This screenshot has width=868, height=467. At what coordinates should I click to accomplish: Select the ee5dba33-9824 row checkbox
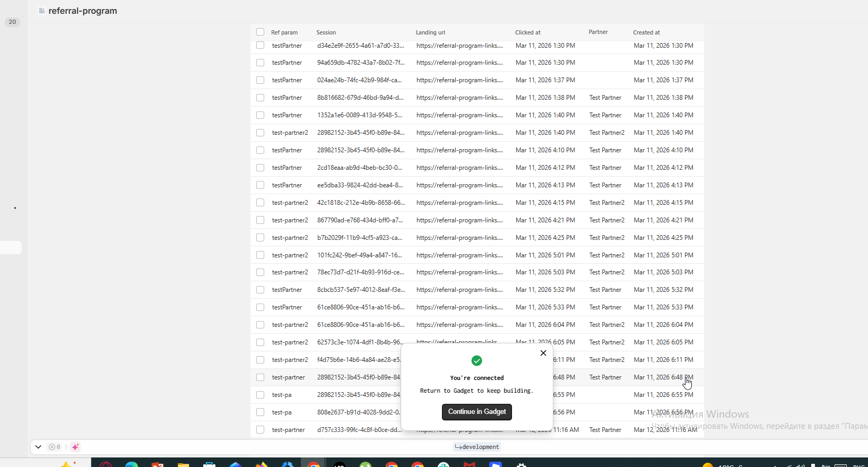pyautogui.click(x=260, y=185)
